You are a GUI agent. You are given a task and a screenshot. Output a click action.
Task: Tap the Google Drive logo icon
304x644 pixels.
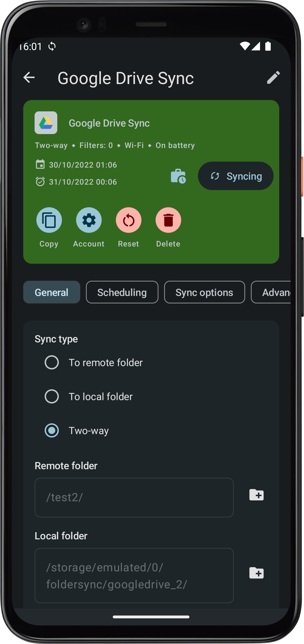46,123
